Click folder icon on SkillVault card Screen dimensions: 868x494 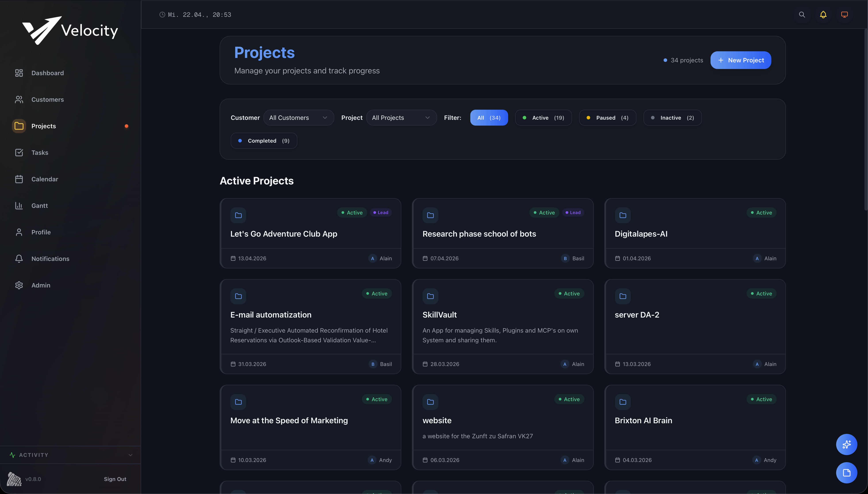pos(430,296)
